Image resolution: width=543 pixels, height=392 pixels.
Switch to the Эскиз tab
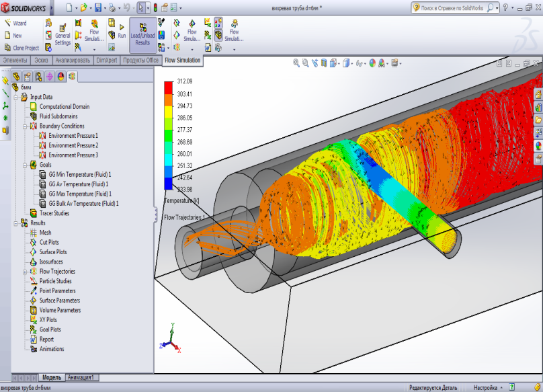(x=41, y=60)
